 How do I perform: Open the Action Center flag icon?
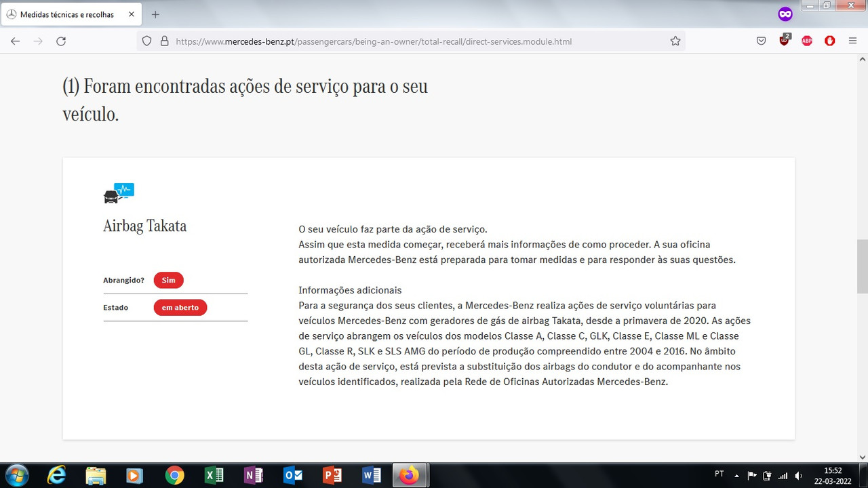(x=752, y=475)
